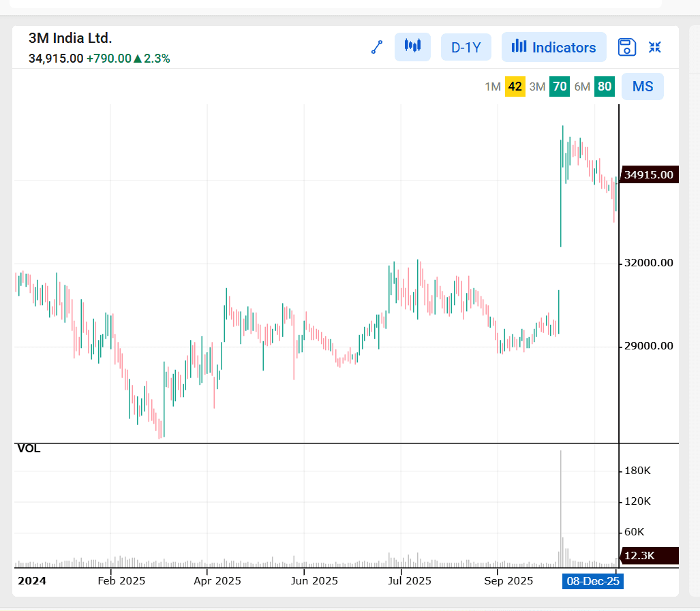This screenshot has height=611, width=700.
Task: Click the 1M label beside 42
Action: tap(493, 87)
